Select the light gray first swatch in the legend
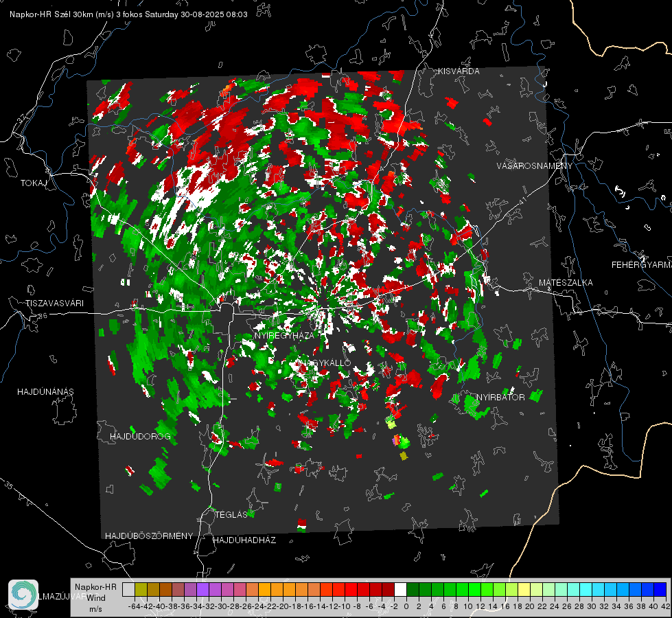The image size is (672, 618). [128, 589]
